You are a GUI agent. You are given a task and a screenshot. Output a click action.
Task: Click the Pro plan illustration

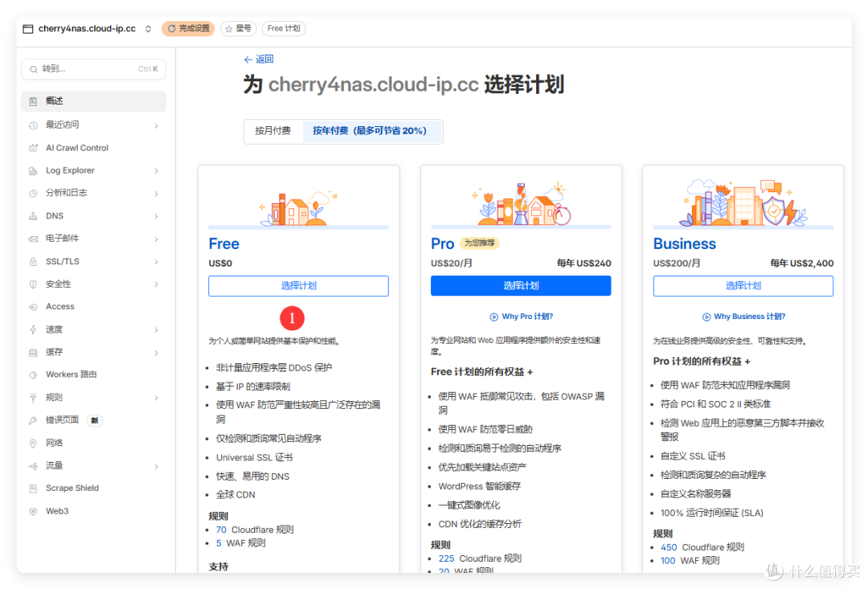point(521,204)
